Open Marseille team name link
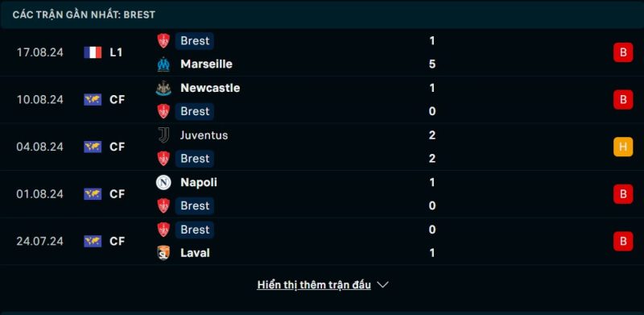 [x=206, y=64]
